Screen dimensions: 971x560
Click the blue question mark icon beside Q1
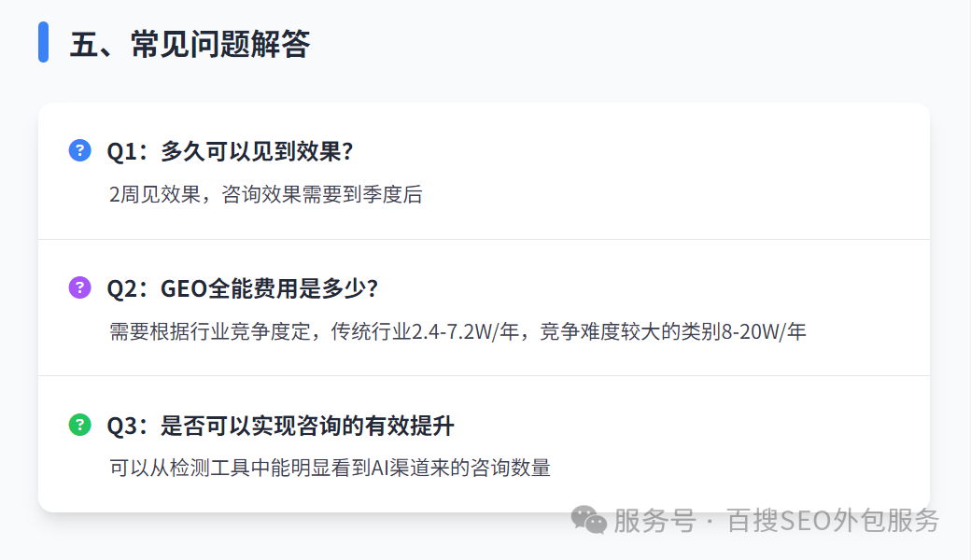pyautogui.click(x=79, y=150)
